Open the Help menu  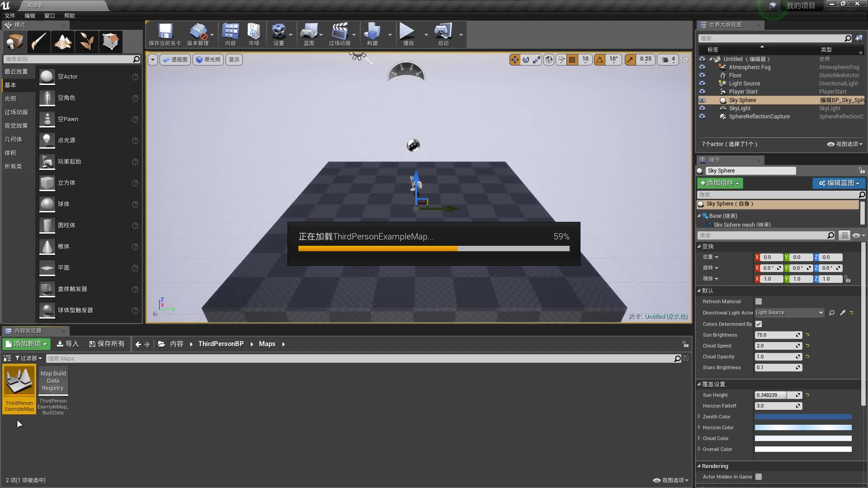(70, 16)
